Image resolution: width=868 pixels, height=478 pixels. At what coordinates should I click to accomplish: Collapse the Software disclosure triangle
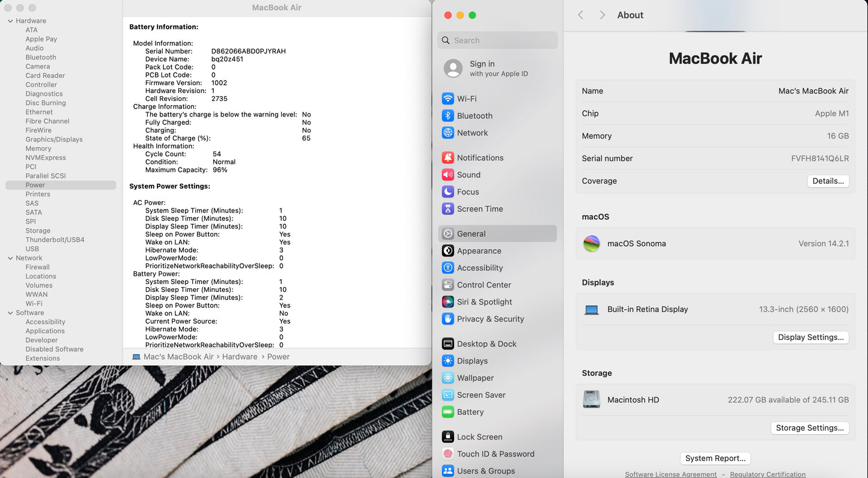tap(10, 313)
